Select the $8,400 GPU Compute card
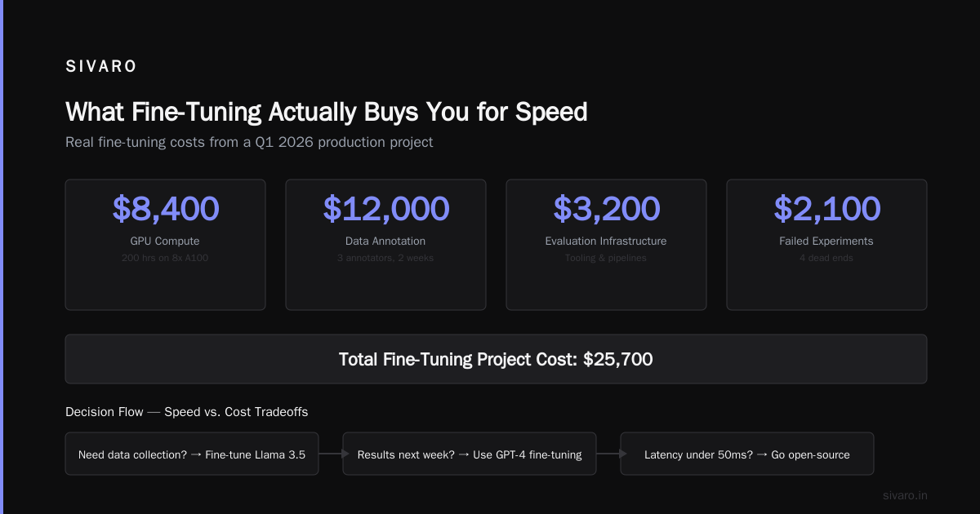Screen dimensions: 980x514 [165, 245]
